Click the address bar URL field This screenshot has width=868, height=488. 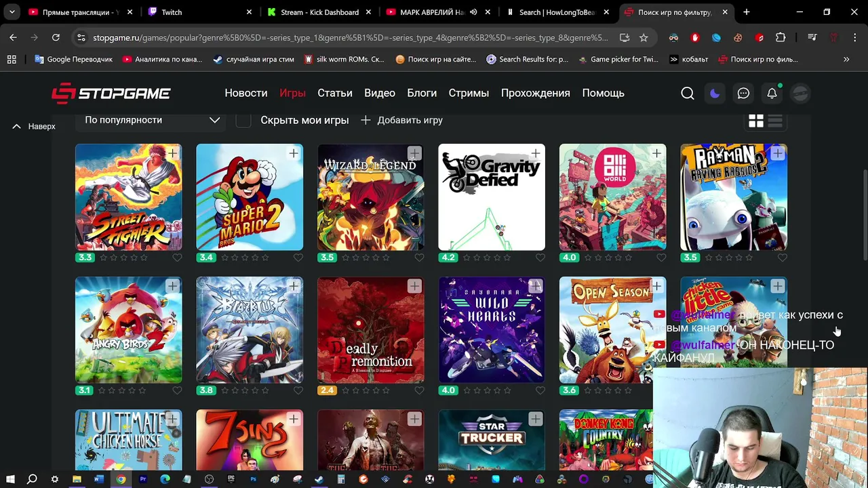coord(350,37)
